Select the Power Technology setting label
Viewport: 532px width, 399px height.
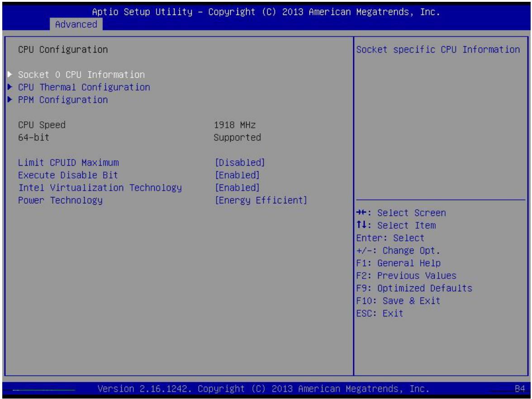pyautogui.click(x=61, y=200)
